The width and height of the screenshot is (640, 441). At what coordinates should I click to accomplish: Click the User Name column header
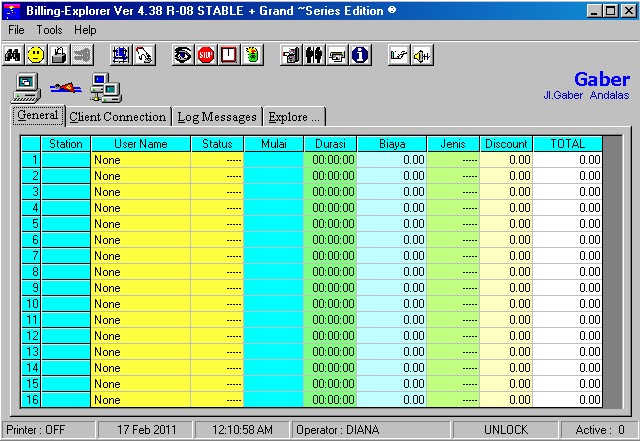pyautogui.click(x=141, y=144)
